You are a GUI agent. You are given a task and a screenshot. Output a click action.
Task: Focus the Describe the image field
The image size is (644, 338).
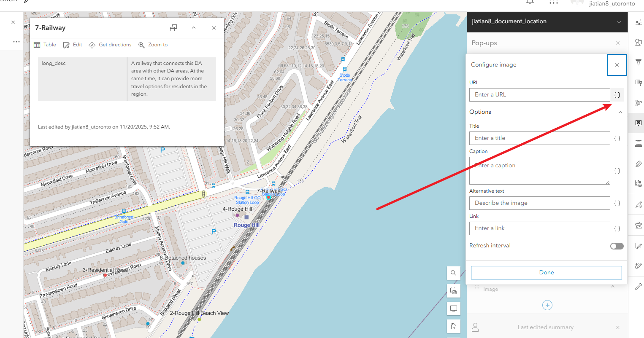coord(540,203)
